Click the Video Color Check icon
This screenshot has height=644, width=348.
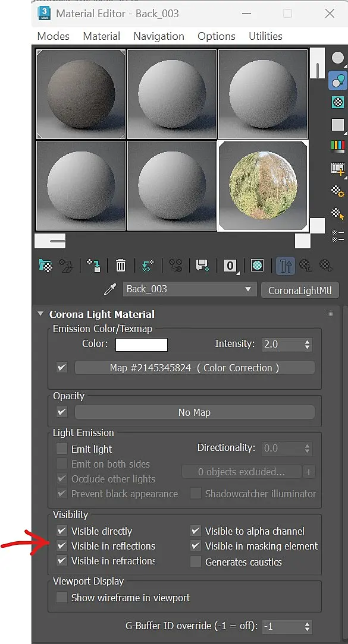(x=338, y=146)
